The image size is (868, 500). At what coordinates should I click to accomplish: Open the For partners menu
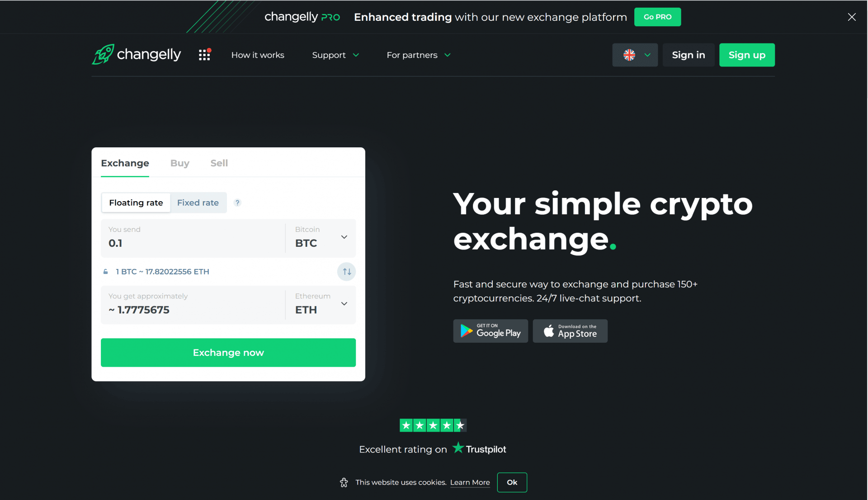[418, 55]
